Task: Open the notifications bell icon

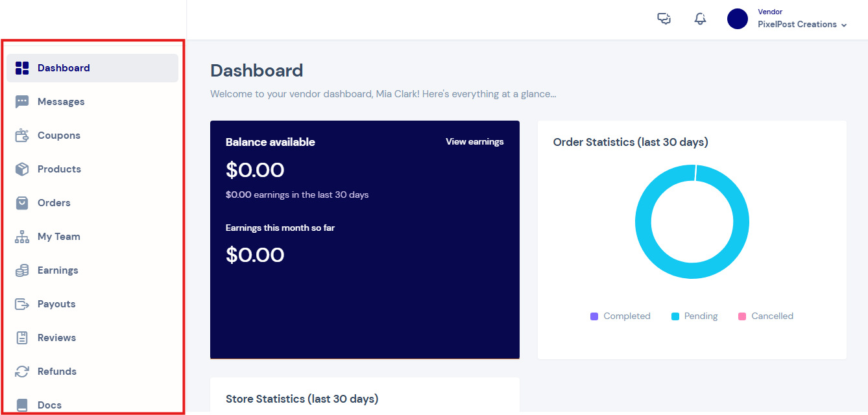Action: pos(700,19)
